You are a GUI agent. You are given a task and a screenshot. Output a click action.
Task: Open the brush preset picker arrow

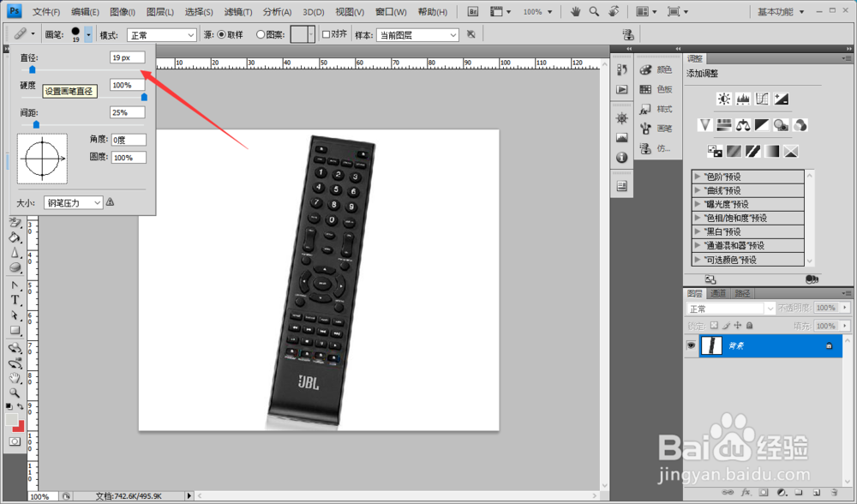tap(88, 35)
